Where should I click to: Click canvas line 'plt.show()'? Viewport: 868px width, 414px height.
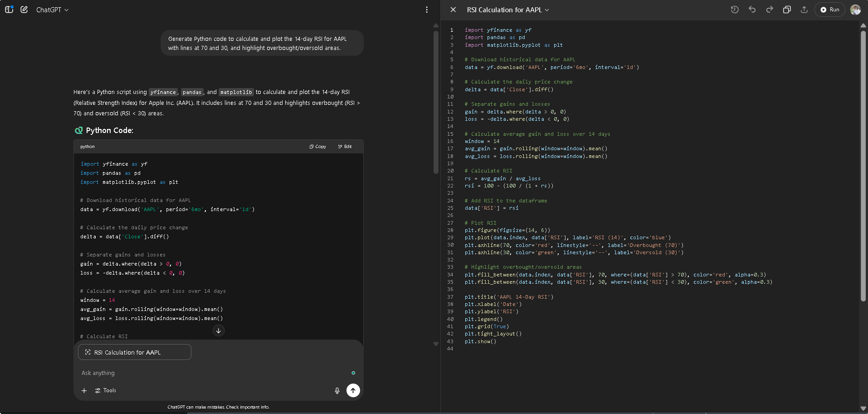point(480,341)
